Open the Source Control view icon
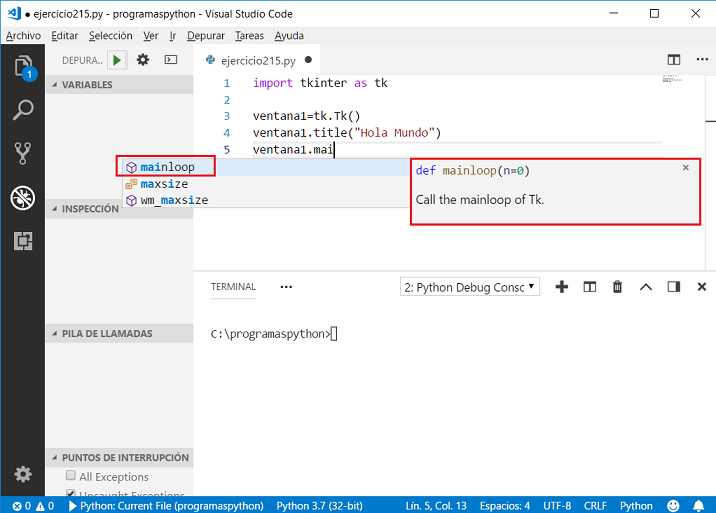The image size is (716, 513). [23, 153]
